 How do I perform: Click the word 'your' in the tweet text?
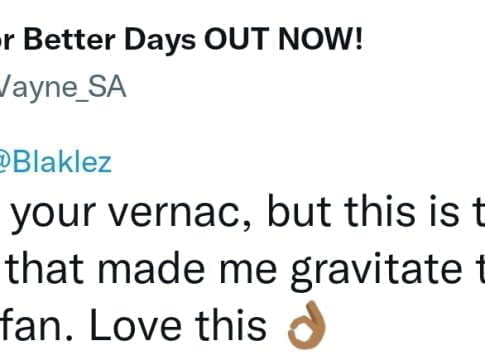coord(54,215)
